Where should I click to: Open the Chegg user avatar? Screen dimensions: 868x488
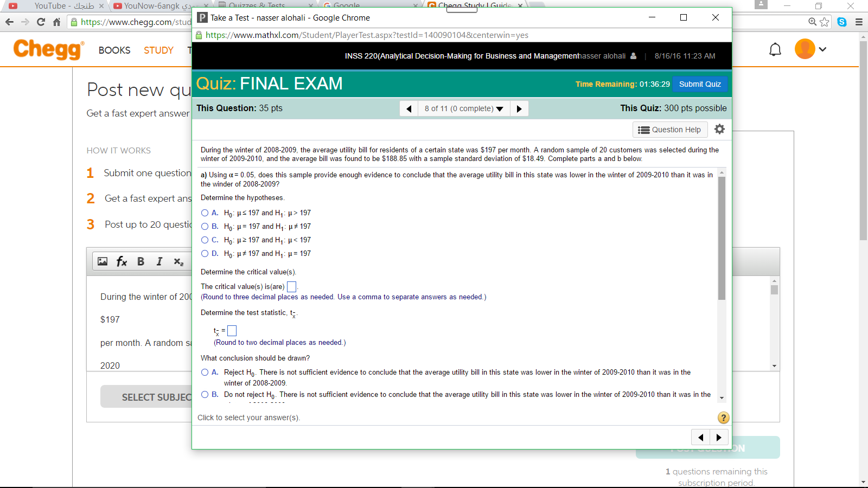[805, 49]
